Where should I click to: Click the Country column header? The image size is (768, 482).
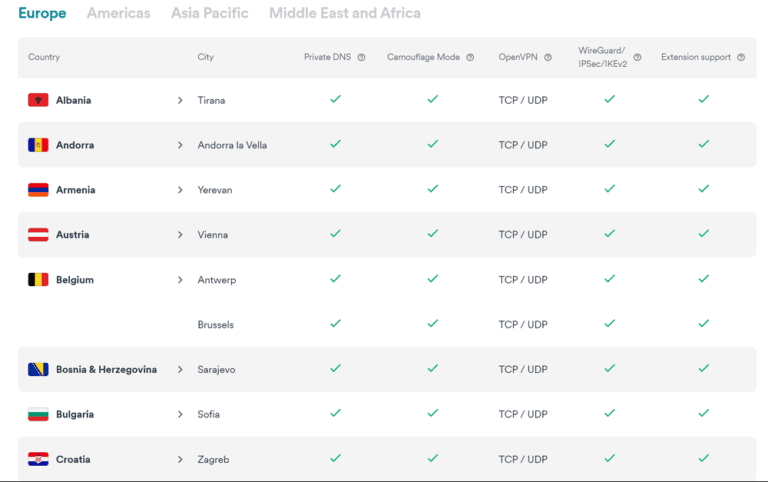point(44,58)
